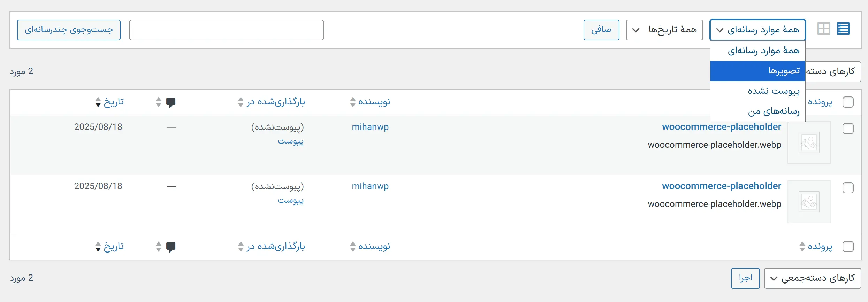868x302 pixels.
Task: Open bottom کارهای دسته‌جمعی bulk actions dropdown
Action: [812, 278]
